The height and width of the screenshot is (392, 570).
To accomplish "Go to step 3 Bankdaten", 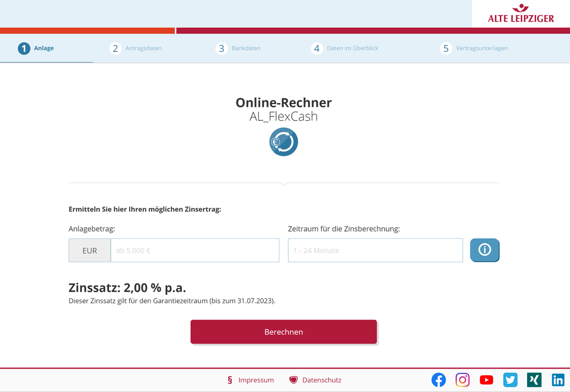I will (x=238, y=48).
